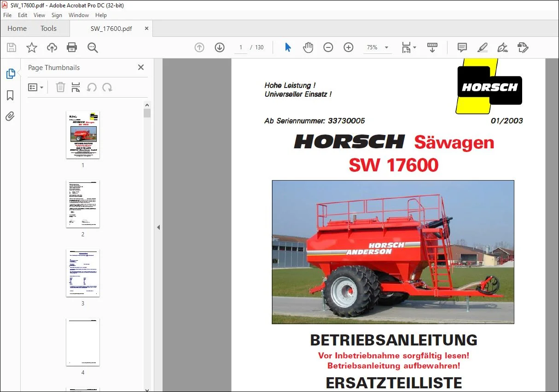
Task: Select the SW_17600.pdf document tab
Action: [x=111, y=28]
